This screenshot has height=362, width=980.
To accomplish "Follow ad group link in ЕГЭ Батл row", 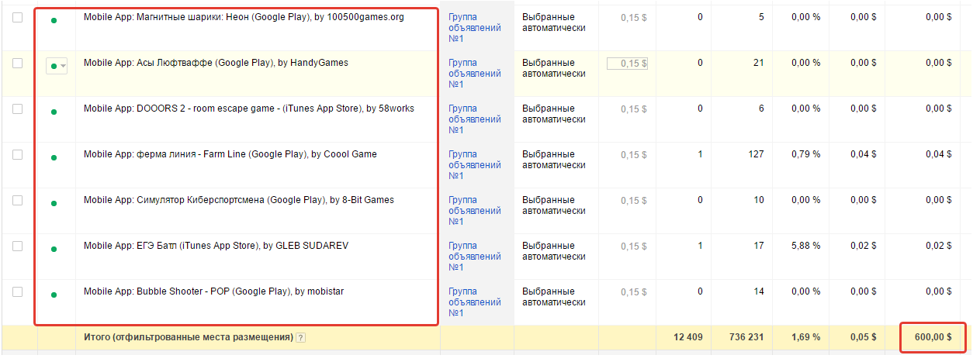I will point(475,257).
